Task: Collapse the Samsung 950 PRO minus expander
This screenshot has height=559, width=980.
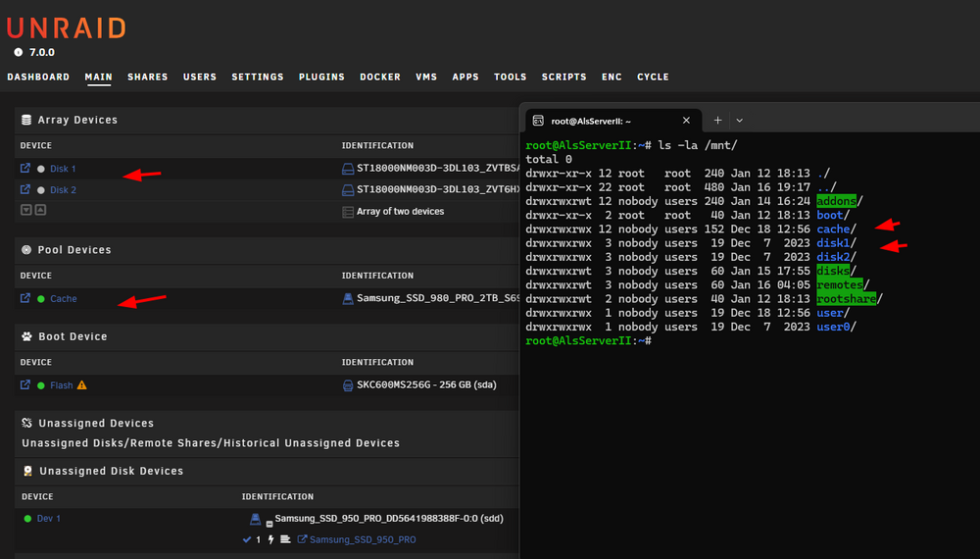Action: tap(269, 524)
